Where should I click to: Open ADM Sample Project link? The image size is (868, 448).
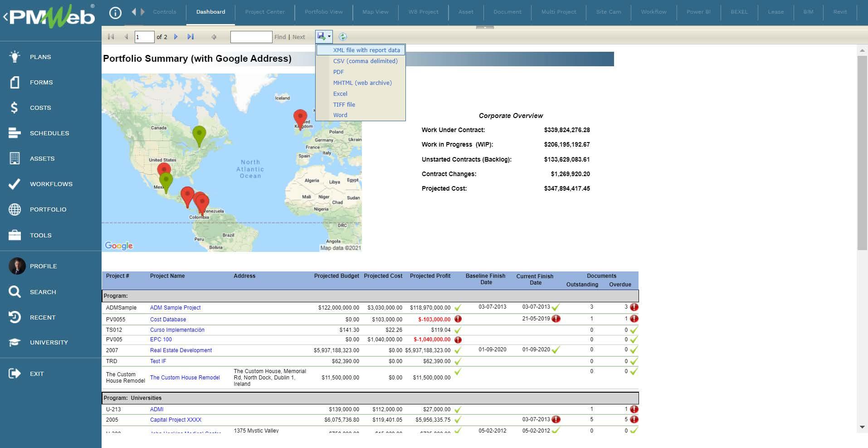[x=175, y=308]
